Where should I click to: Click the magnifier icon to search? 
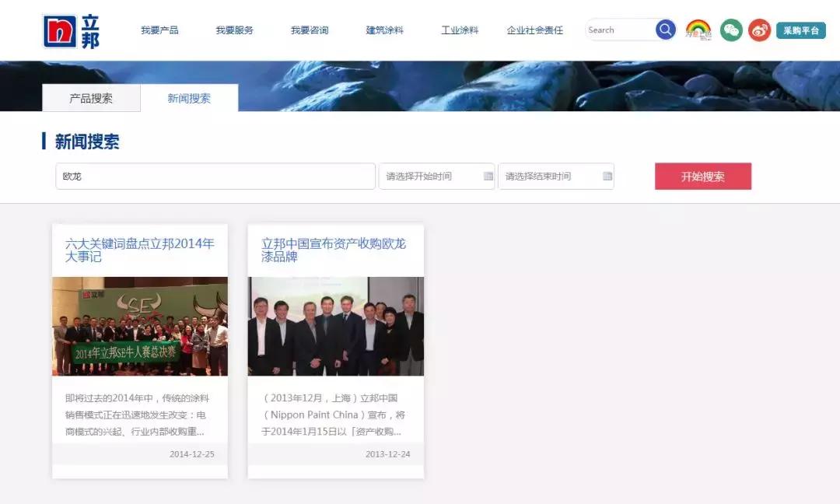pos(665,29)
